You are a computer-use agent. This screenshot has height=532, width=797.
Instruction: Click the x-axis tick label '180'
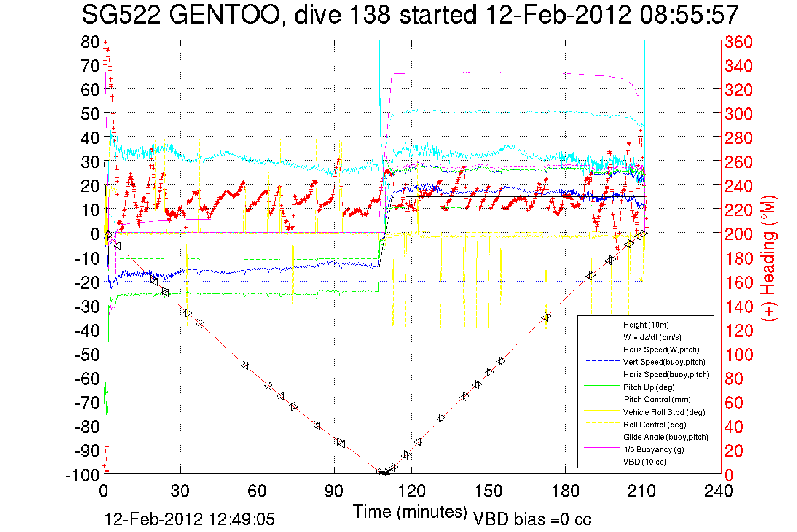coord(565,491)
